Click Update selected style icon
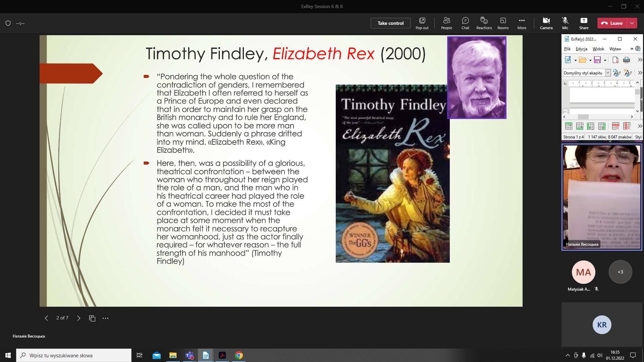 pos(616,73)
